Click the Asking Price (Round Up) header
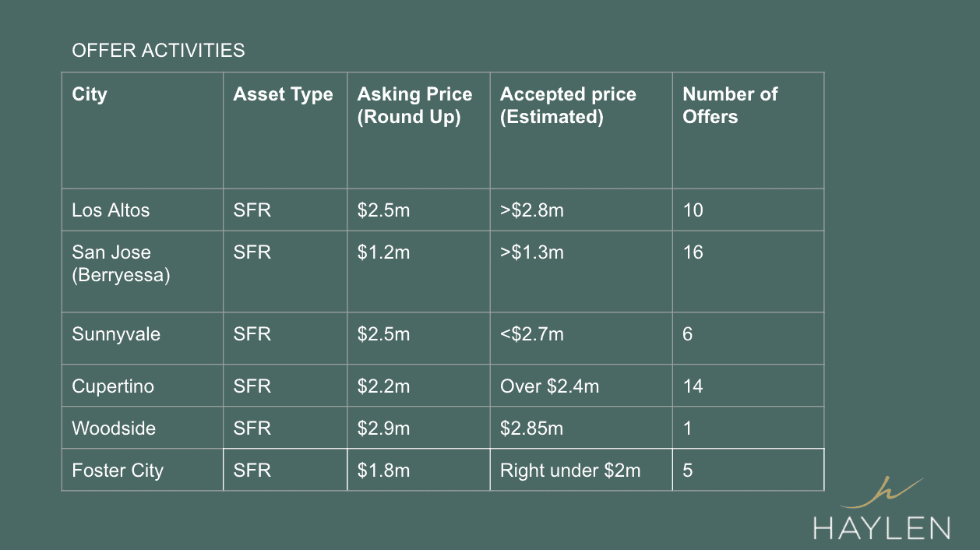Viewport: 980px width, 550px height. coord(418,131)
